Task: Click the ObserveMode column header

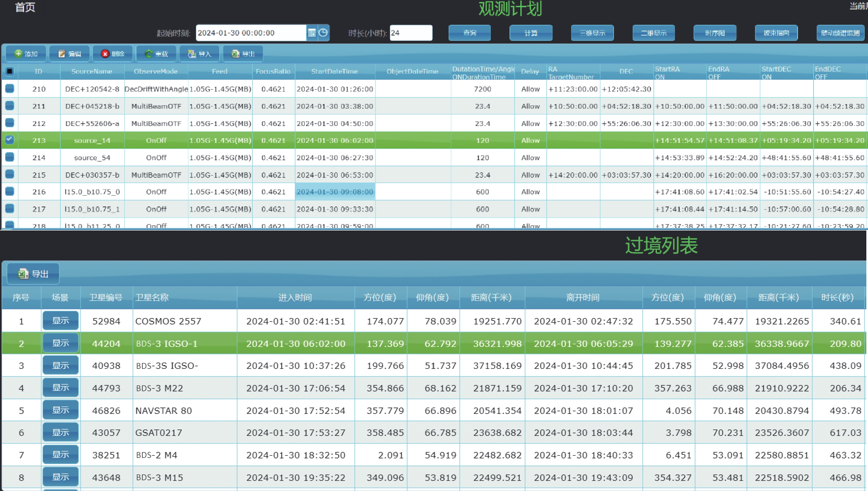Action: tap(156, 71)
